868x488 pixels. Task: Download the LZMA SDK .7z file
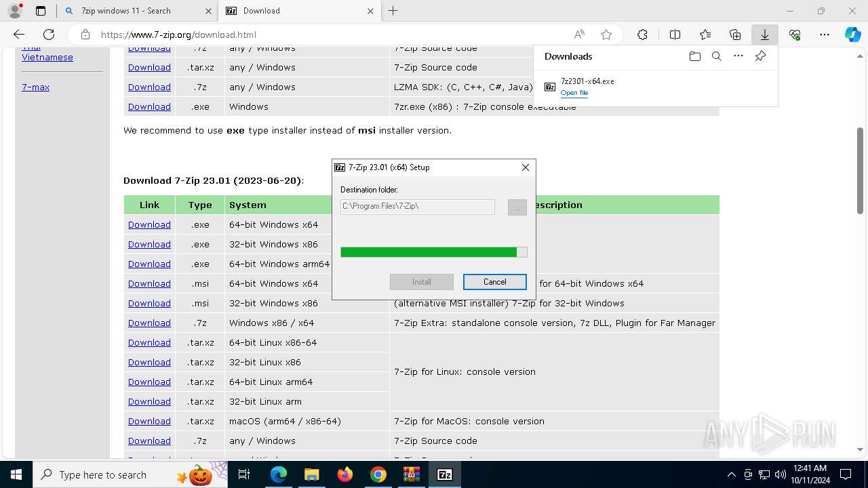coord(149,87)
